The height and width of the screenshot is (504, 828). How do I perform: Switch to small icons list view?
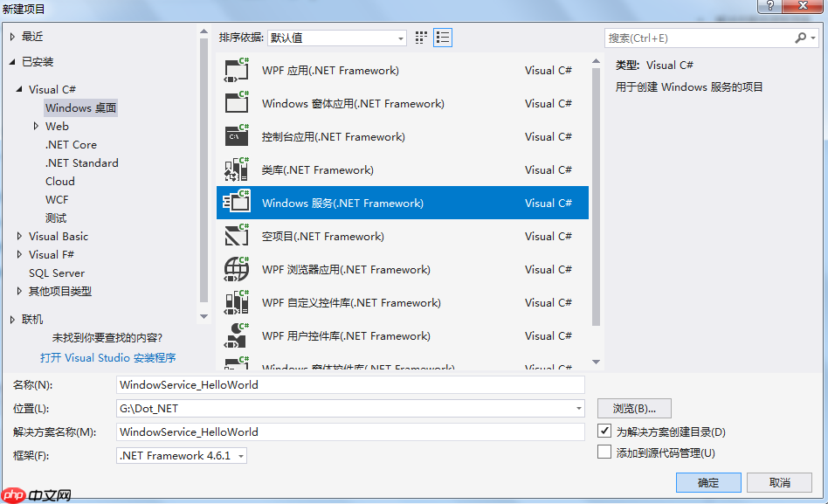coord(443,38)
